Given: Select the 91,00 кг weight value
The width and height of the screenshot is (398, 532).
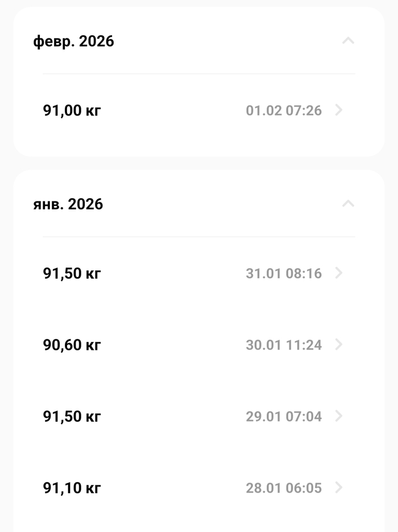Looking at the screenshot, I should click(72, 110).
